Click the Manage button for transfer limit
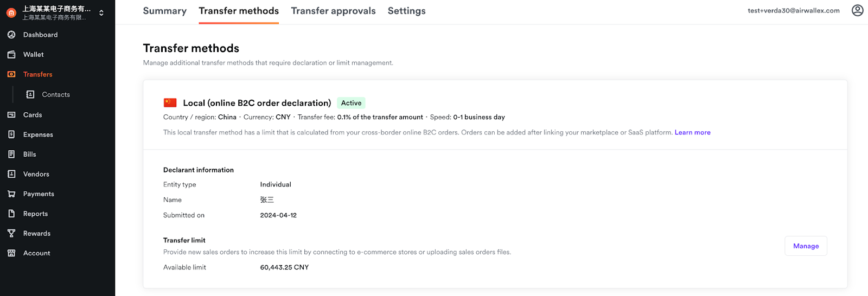 tap(806, 246)
